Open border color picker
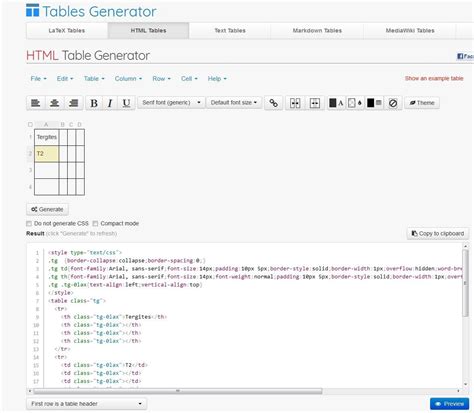This screenshot has width=474, height=413. 374,103
